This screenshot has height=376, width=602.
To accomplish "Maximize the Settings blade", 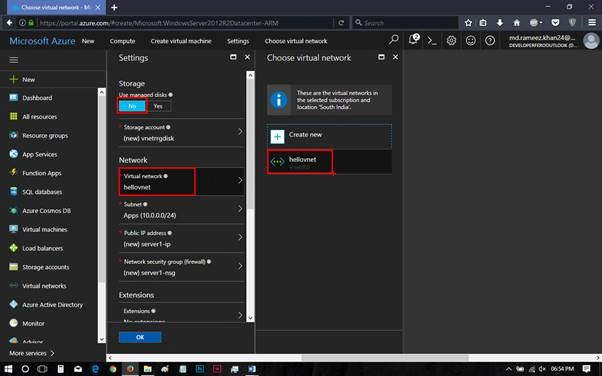I will (233, 57).
